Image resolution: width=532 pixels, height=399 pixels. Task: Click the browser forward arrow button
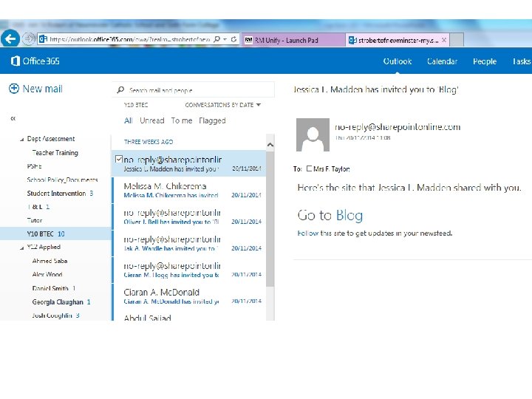pos(29,38)
